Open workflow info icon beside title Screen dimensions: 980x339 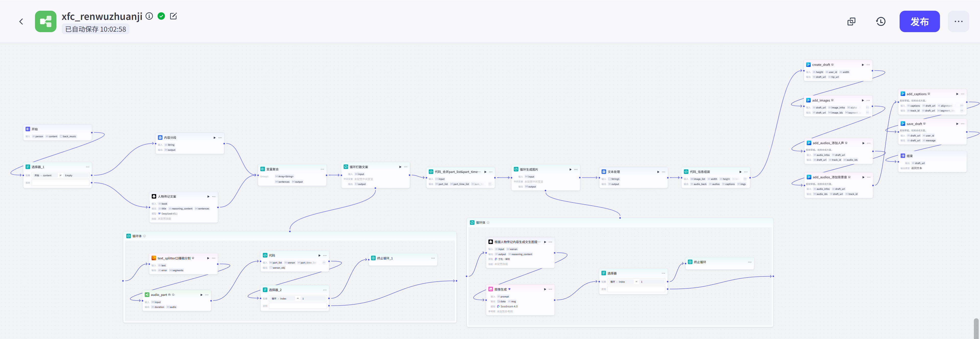tap(150, 16)
